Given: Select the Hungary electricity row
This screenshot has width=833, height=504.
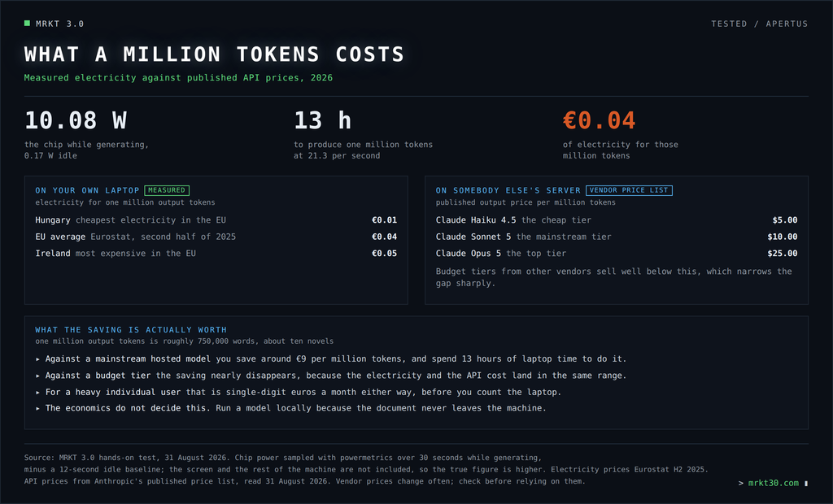Looking at the screenshot, I should pyautogui.click(x=216, y=219).
